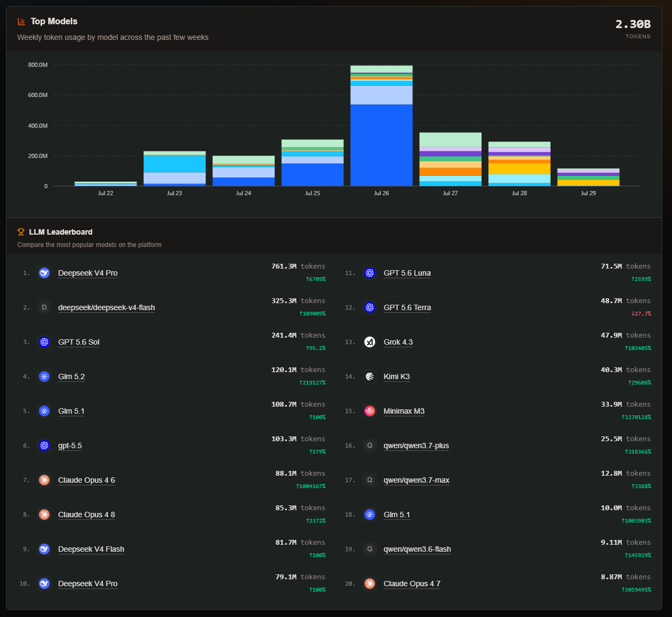Viewport: 672px width, 617px height.
Task: Open the rank 5 Glm 5.1 link
Action: pos(71,411)
